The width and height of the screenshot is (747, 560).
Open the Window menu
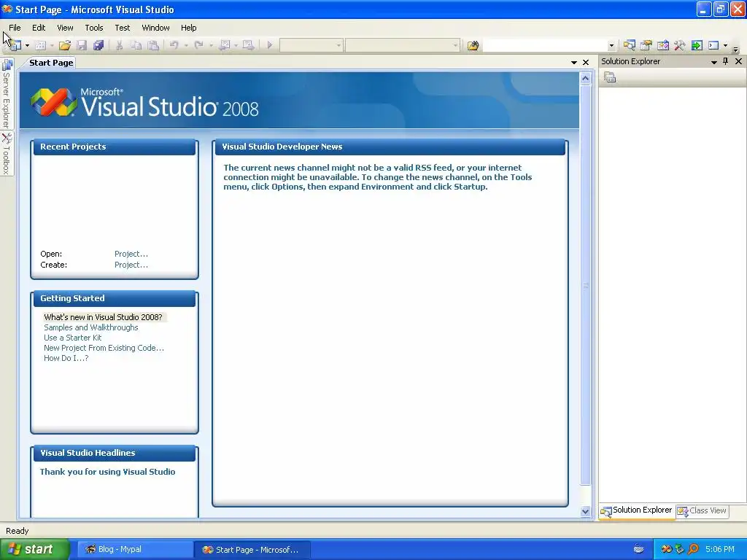[156, 28]
